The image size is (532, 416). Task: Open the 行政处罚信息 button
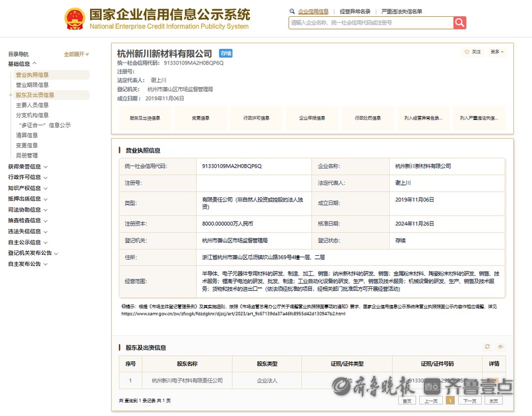click(367, 118)
